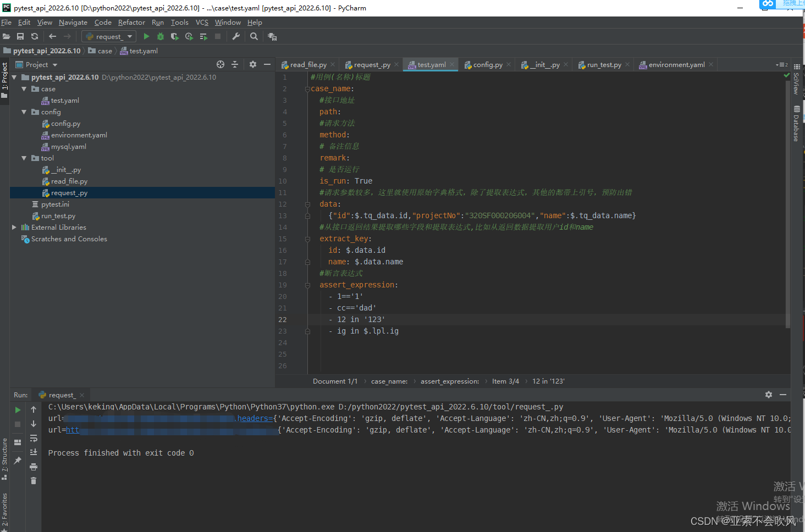The height and width of the screenshot is (532, 805).
Task: Print the Run console output
Action: click(x=34, y=467)
